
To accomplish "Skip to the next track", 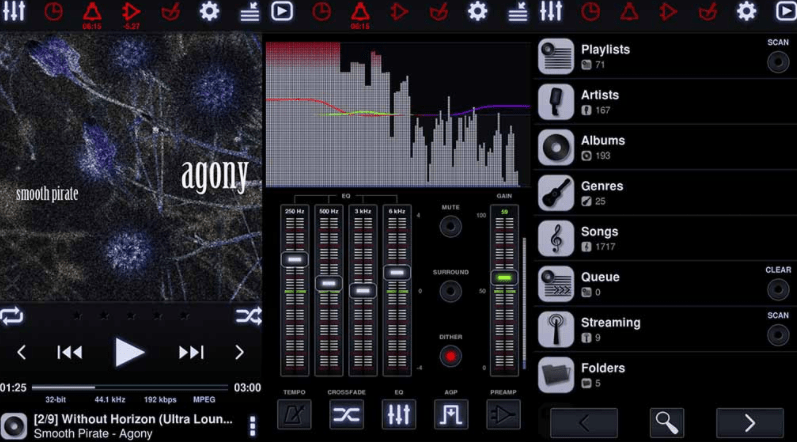I will (x=191, y=352).
